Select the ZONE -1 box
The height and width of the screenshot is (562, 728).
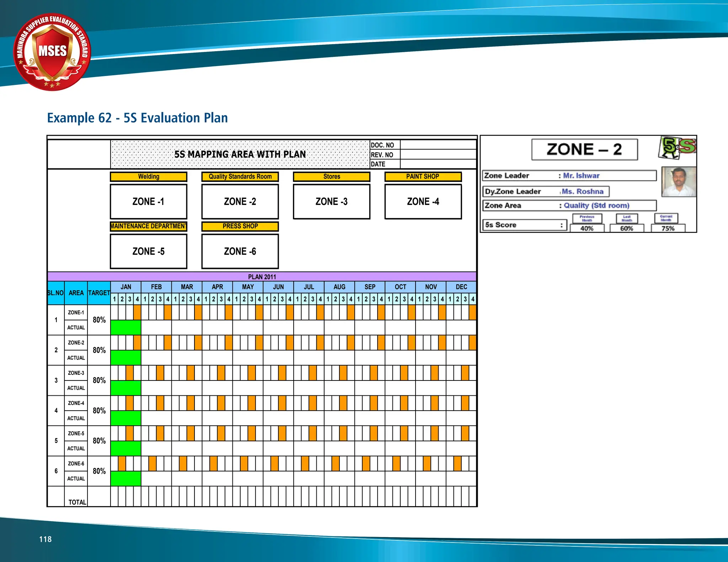[149, 201]
